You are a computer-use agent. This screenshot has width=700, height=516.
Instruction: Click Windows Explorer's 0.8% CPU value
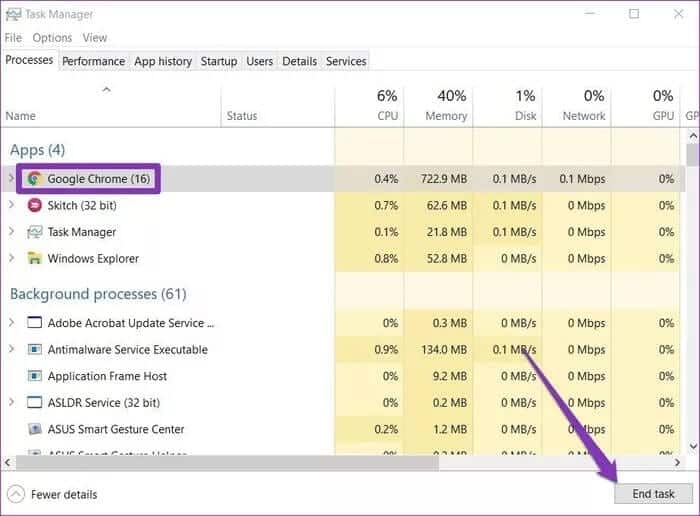coord(386,258)
